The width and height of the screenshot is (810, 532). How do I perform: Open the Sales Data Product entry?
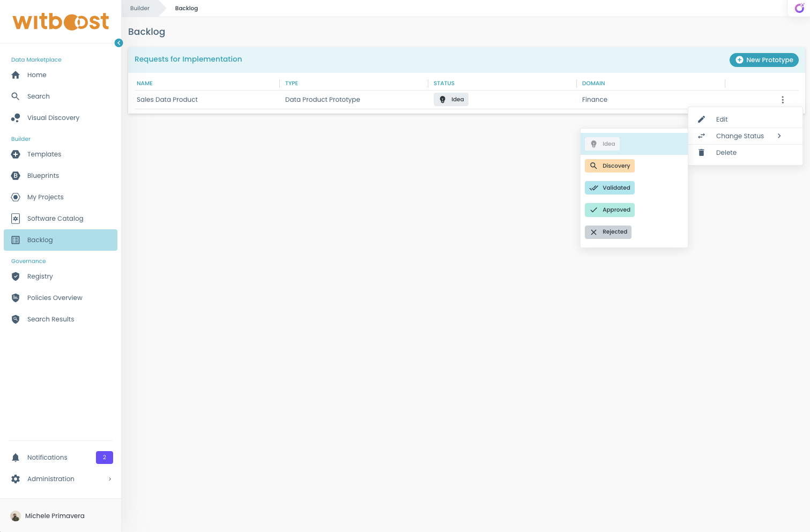[167, 100]
